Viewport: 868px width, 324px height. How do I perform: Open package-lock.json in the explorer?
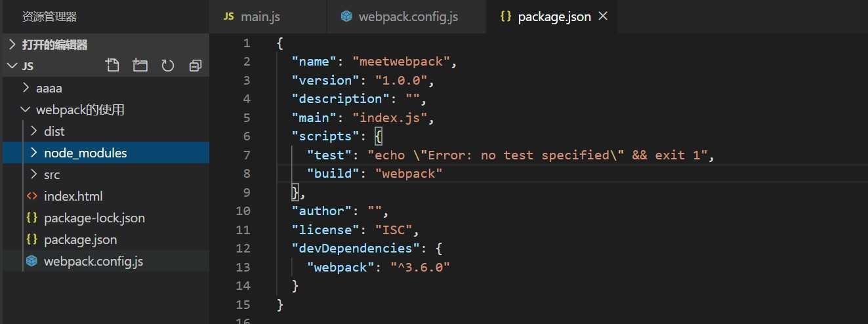coord(94,218)
